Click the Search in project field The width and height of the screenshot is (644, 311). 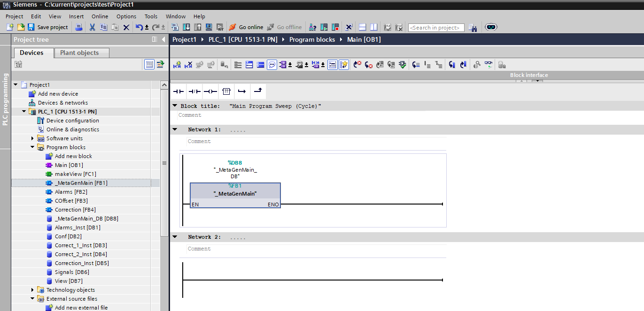click(x=436, y=28)
